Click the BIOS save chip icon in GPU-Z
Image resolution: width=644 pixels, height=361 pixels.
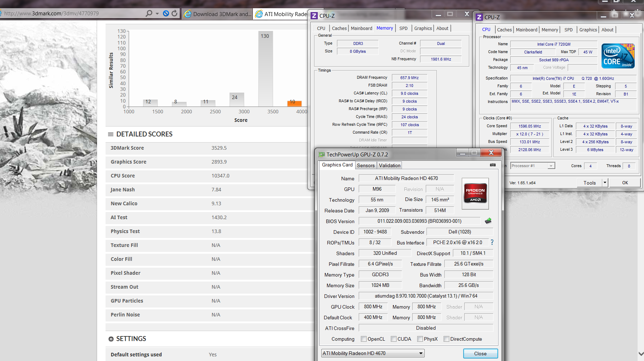(488, 221)
